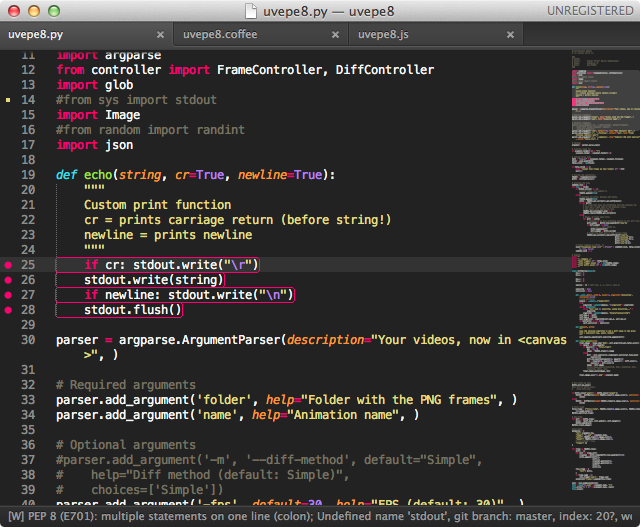
Task: Click the minimap code overview
Action: pyautogui.click(x=605, y=269)
